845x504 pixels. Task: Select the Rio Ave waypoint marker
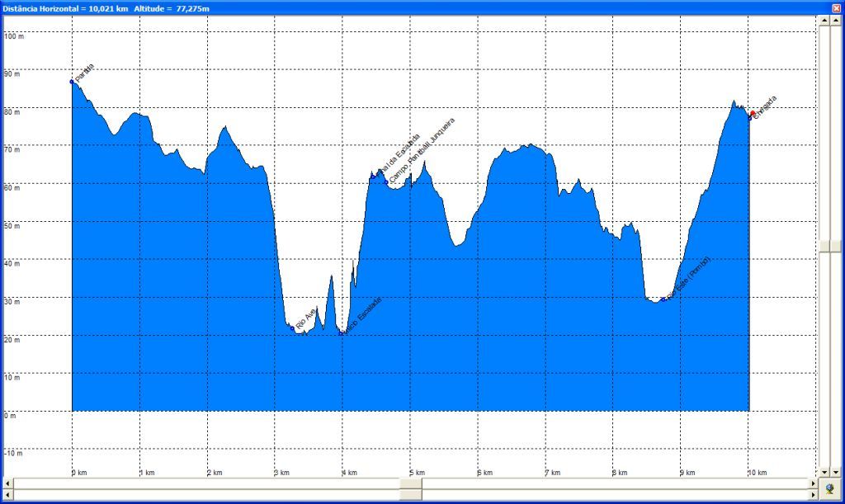click(x=293, y=328)
